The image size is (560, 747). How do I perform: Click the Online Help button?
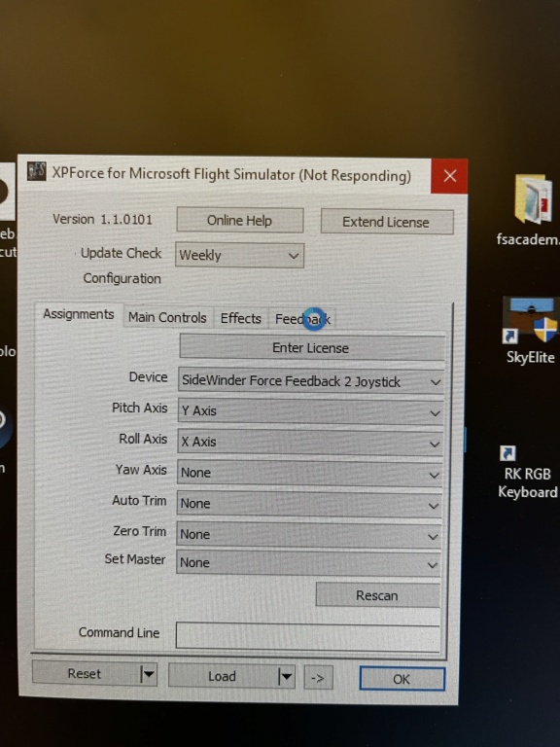click(239, 221)
